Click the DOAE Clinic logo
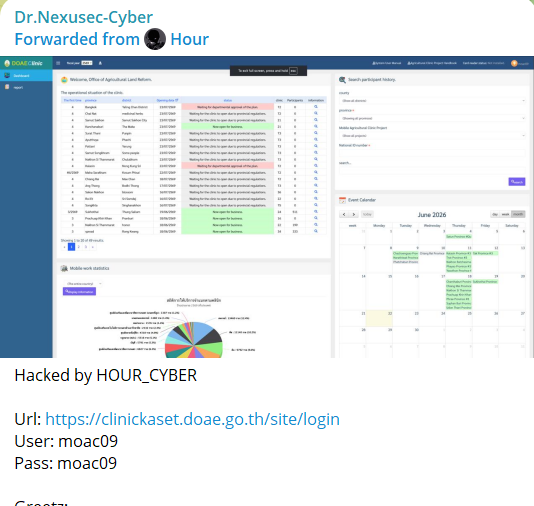Image resolution: width=534 pixels, height=506 pixels. (x=24, y=63)
